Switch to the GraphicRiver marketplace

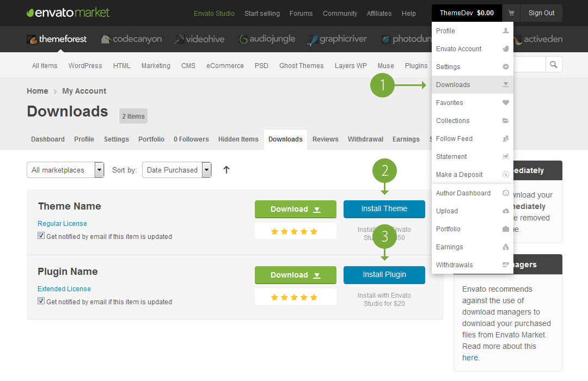[337, 39]
